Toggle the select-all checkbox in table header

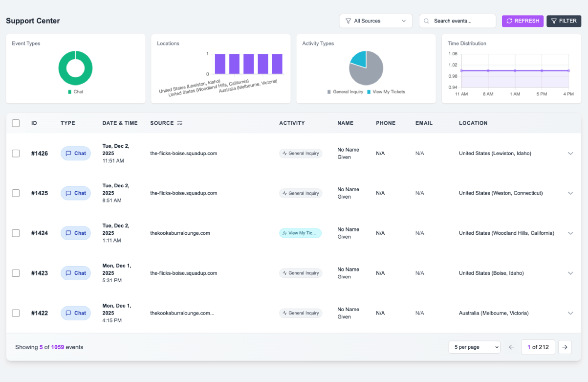16,123
